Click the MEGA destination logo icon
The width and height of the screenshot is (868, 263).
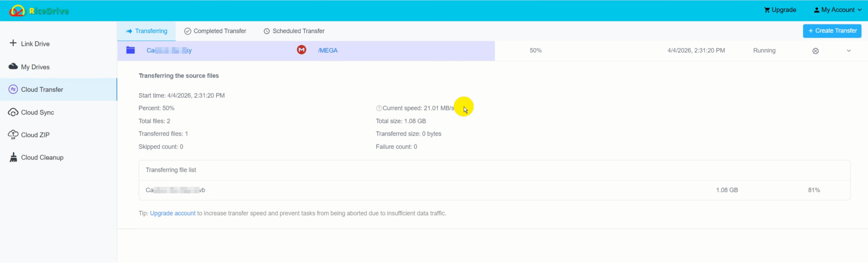click(x=301, y=50)
